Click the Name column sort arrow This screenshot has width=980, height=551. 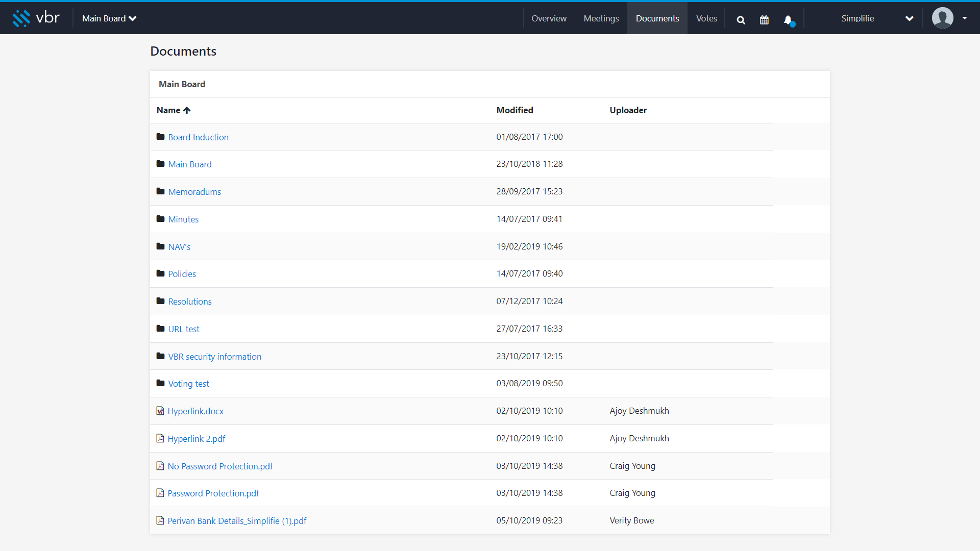click(187, 110)
